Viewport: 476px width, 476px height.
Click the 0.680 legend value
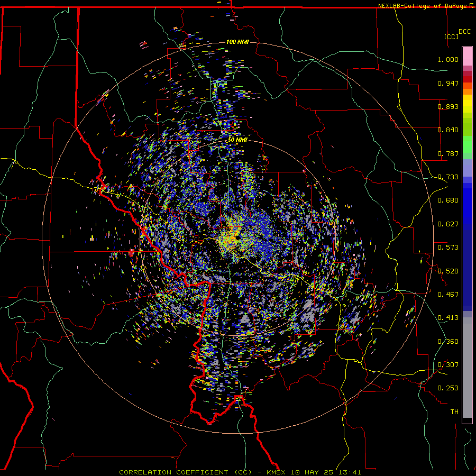(448, 200)
